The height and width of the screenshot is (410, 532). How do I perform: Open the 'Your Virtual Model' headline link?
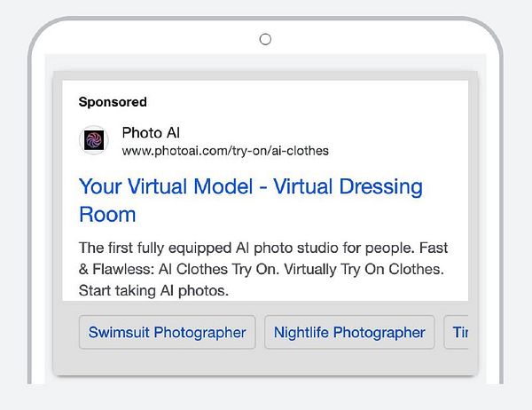(251, 201)
